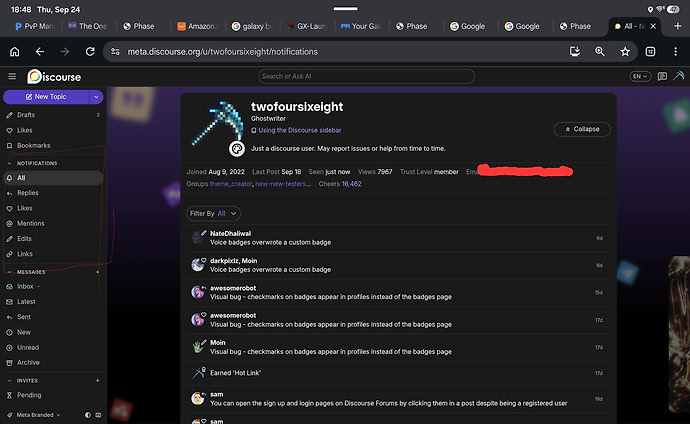Open the EN language selector
Image resolution: width=690 pixels, height=424 pixels.
640,76
